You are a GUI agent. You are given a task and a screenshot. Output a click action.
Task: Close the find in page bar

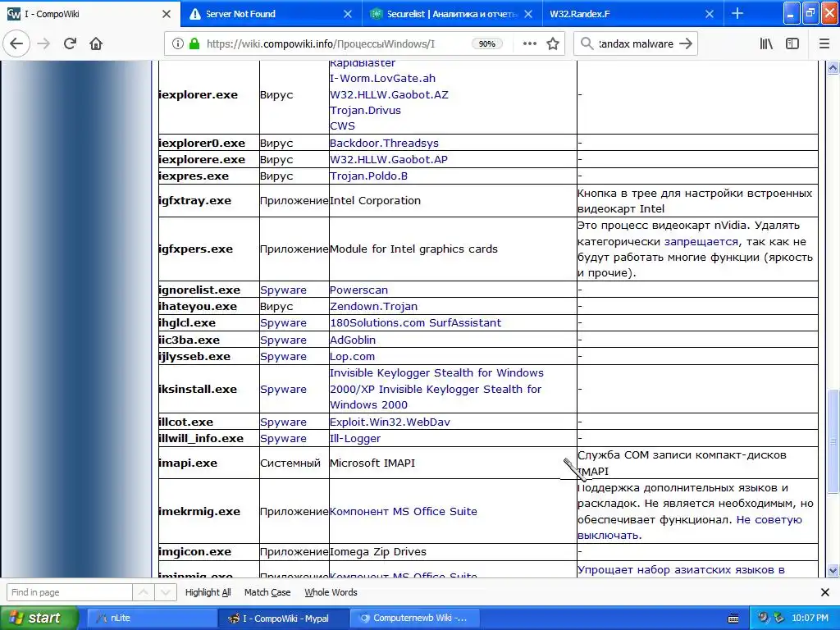pos(825,592)
